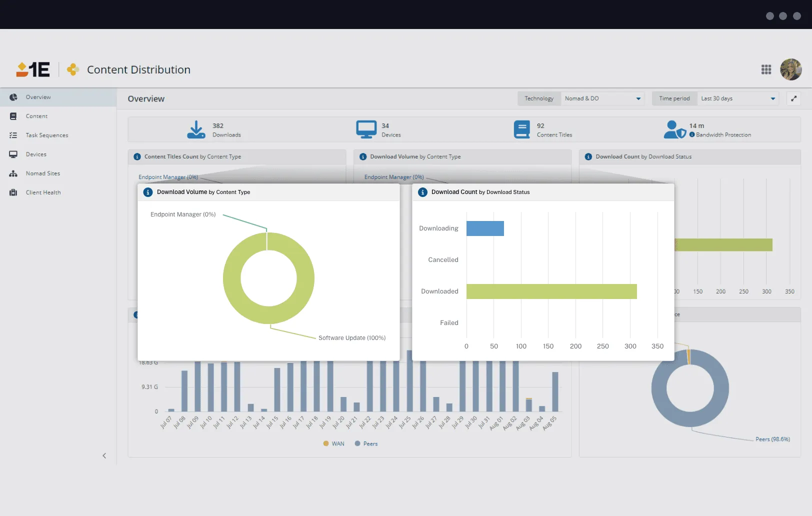Click the green Downloaded bar
Image resolution: width=812 pixels, height=516 pixels.
(551, 291)
